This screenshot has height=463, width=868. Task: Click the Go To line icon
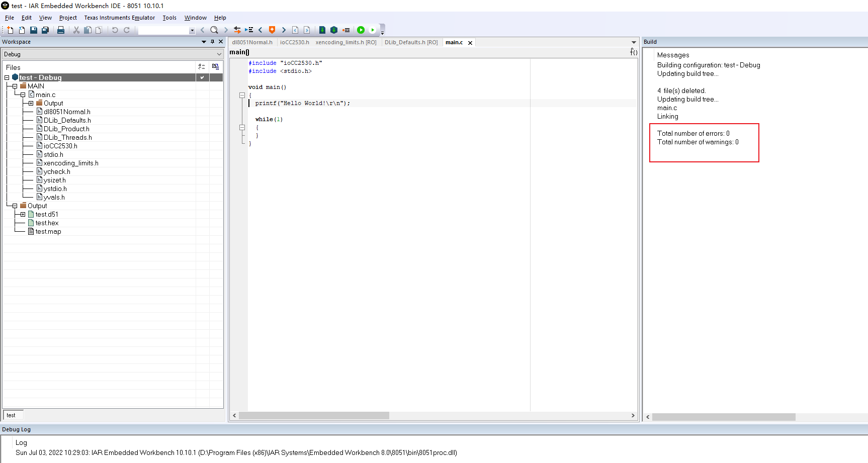coord(249,30)
